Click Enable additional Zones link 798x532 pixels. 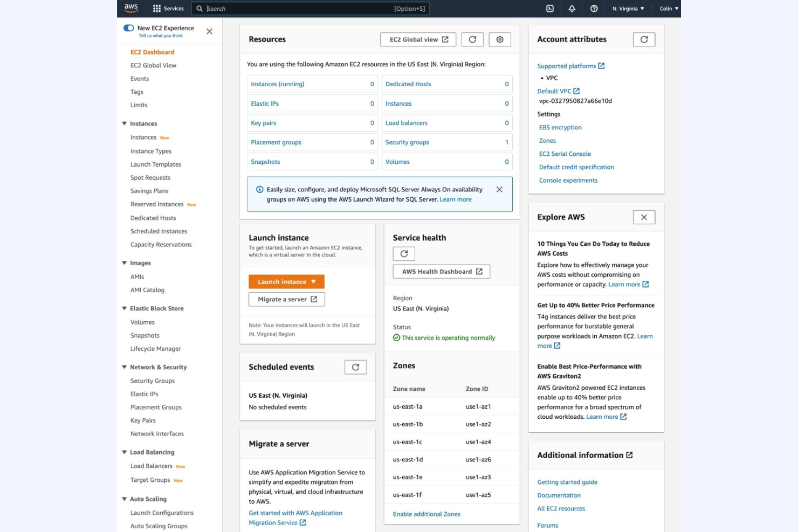(426, 514)
